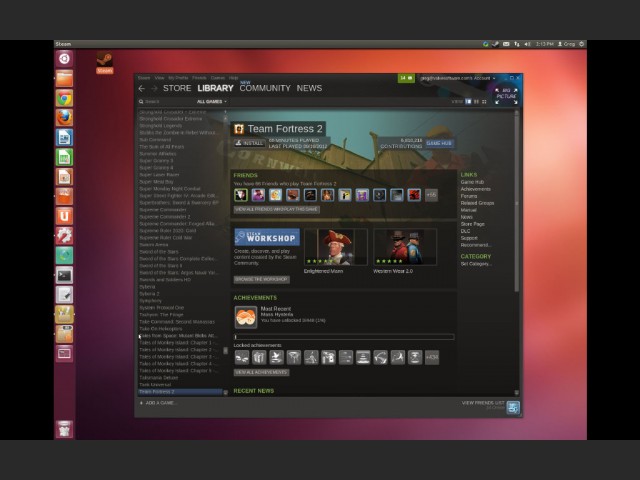640x480 pixels.
Task: Click ADD A GAME at bottom left
Action: pos(157,403)
